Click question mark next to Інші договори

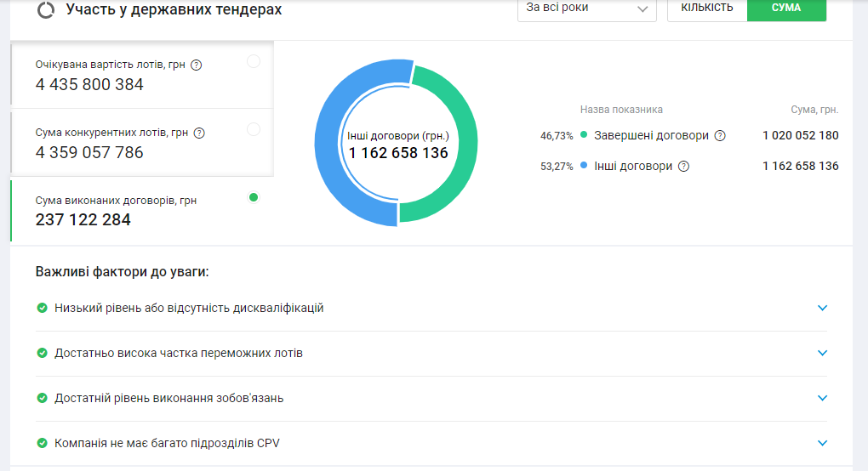click(683, 166)
